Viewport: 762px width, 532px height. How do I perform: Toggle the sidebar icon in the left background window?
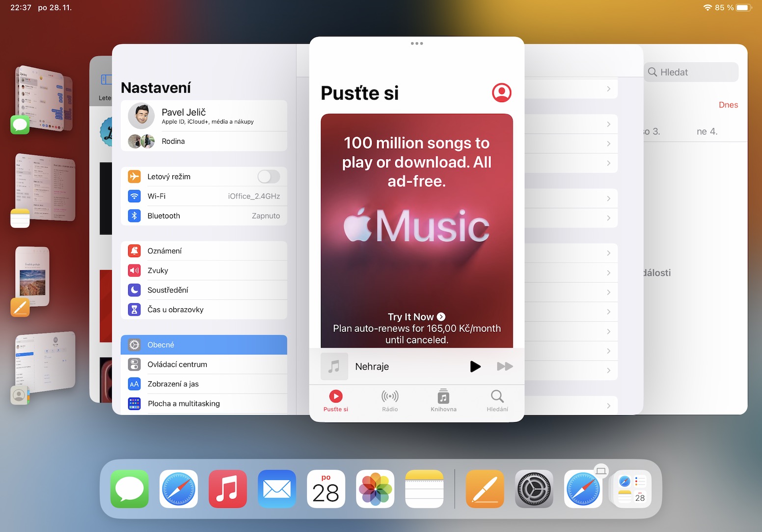106,80
